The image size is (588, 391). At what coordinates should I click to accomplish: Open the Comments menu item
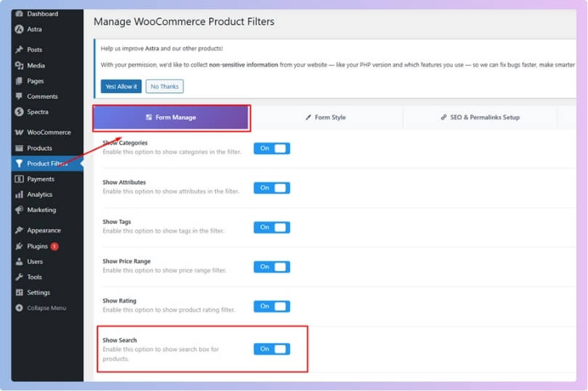[47, 97]
